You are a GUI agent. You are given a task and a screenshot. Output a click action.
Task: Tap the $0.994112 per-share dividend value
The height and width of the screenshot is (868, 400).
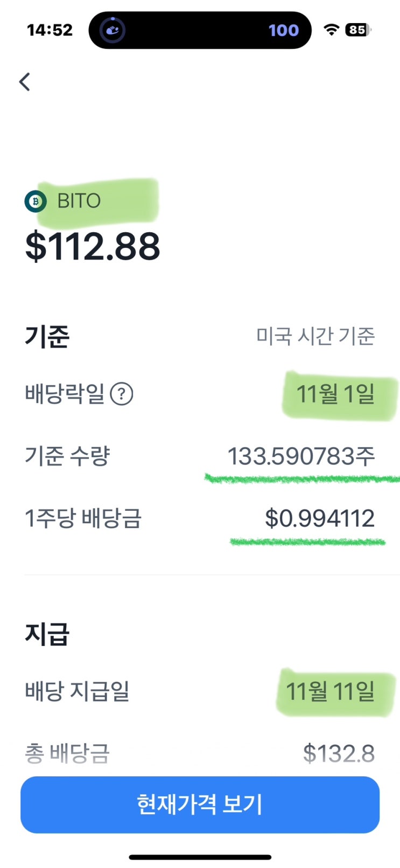[x=320, y=518]
